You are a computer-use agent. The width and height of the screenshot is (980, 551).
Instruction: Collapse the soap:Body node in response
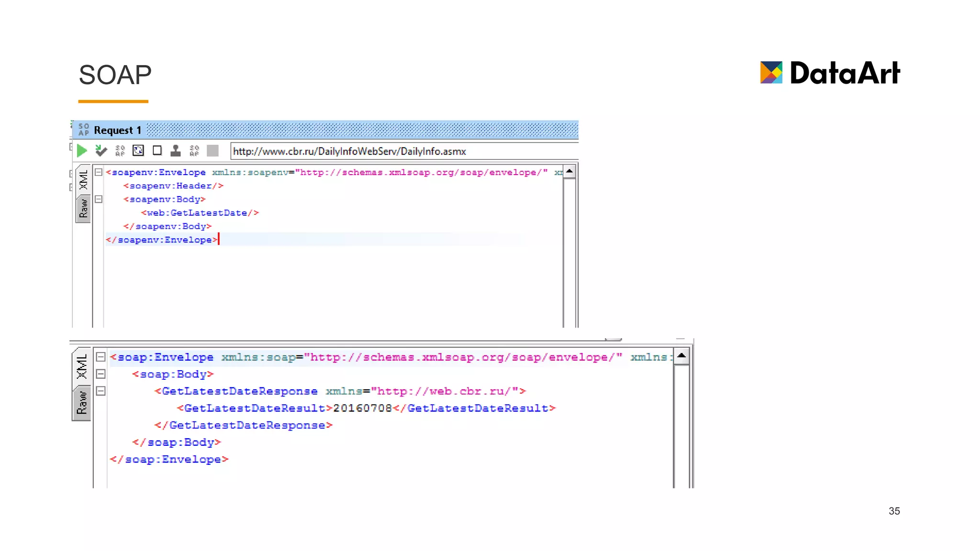pos(100,374)
